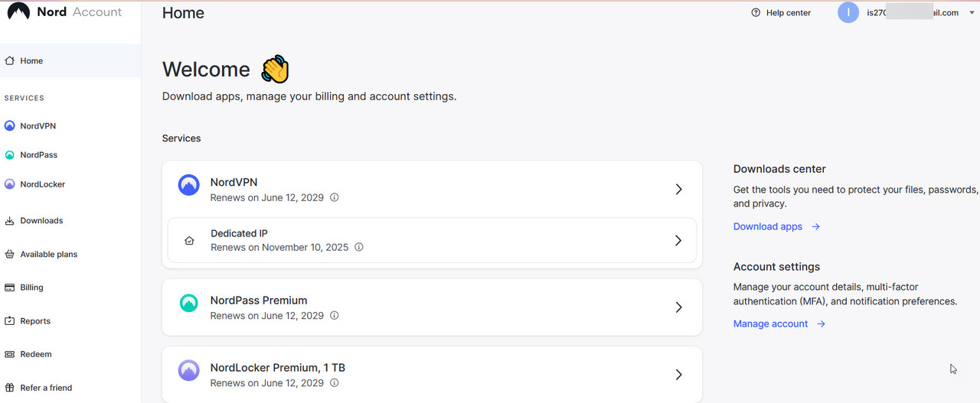Click the user avatar circle
980x403 pixels.
[848, 12]
